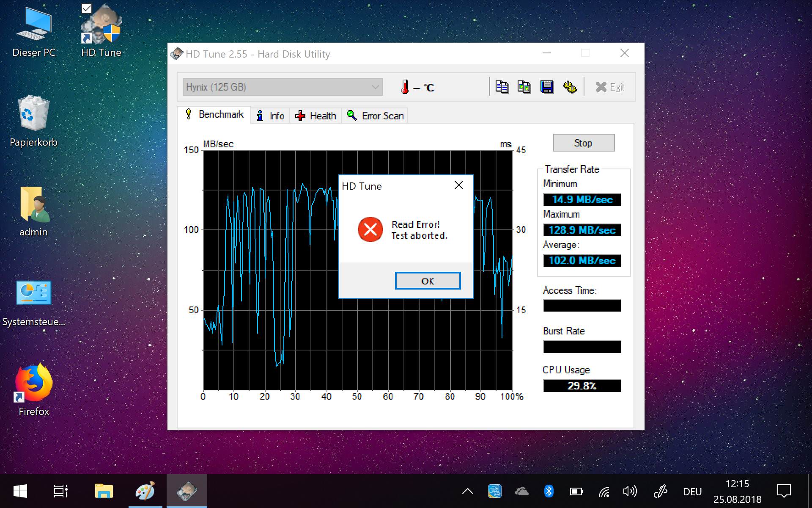Screen dimensions: 812x508
Task: Open the Hynix (125 GB) drive dropdown
Action: tap(283, 87)
